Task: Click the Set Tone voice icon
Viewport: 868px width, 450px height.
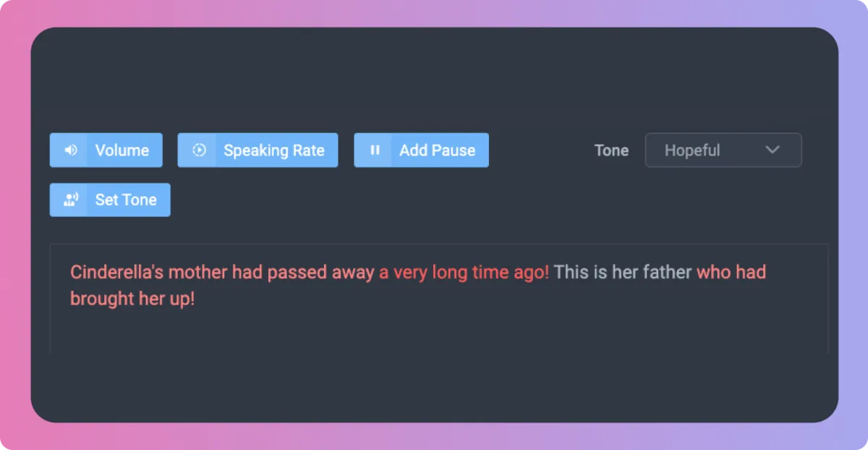Action: point(70,200)
